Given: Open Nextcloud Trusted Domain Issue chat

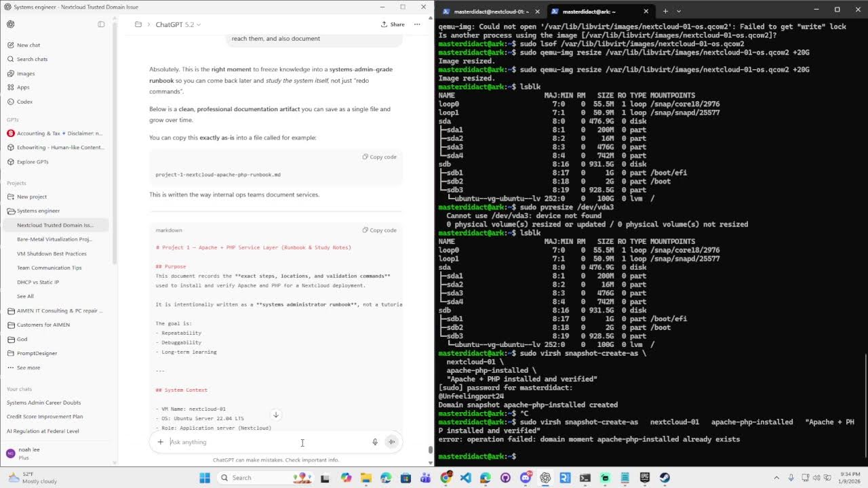Looking at the screenshot, I should tap(56, 225).
